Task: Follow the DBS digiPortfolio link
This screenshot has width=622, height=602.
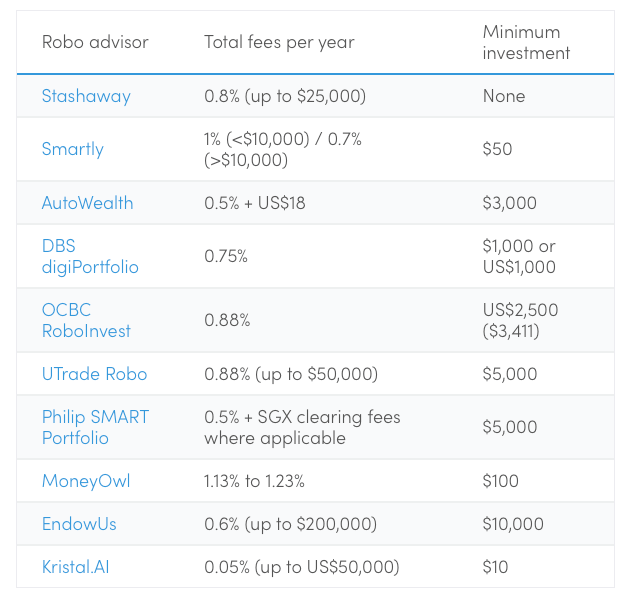Action: 86,256
